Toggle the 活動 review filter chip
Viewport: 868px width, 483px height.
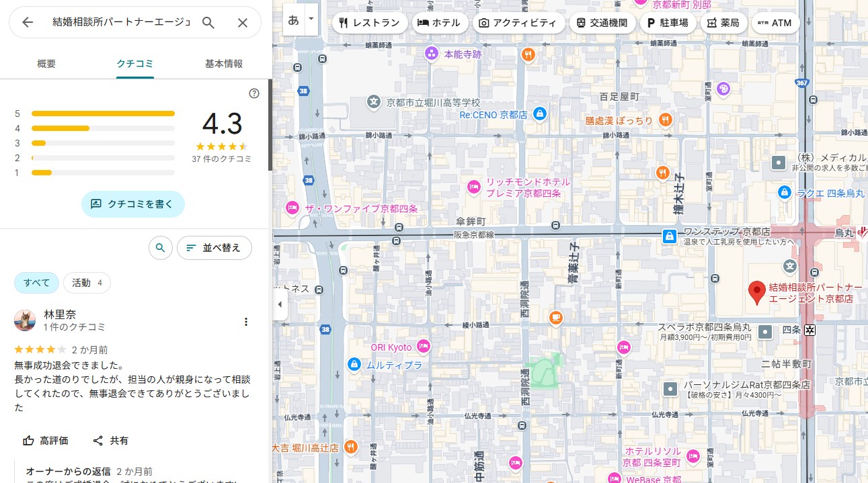point(87,283)
